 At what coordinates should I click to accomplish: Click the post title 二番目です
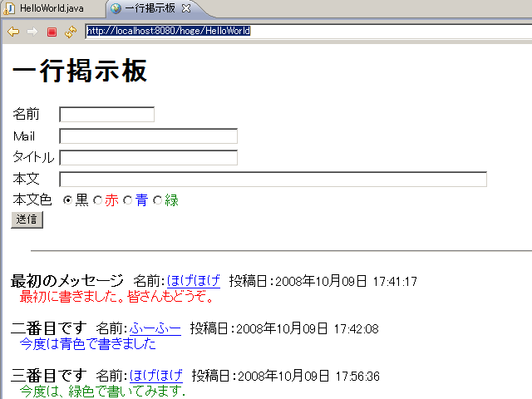coord(48,329)
